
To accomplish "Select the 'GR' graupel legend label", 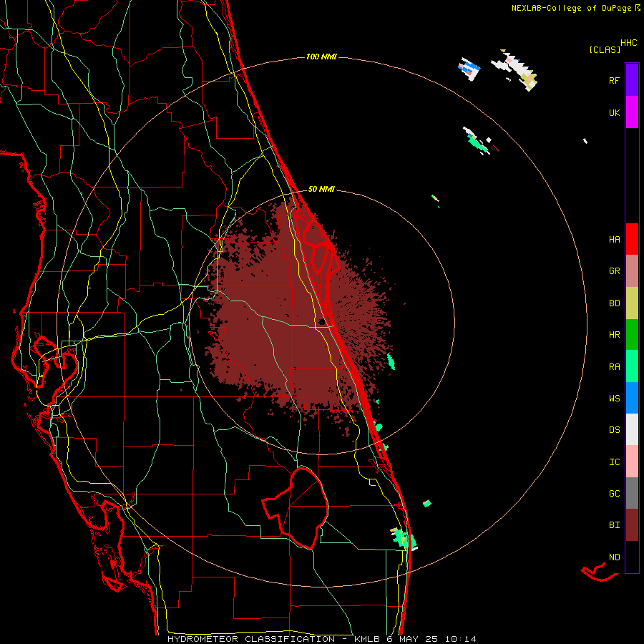I will pos(614,271).
